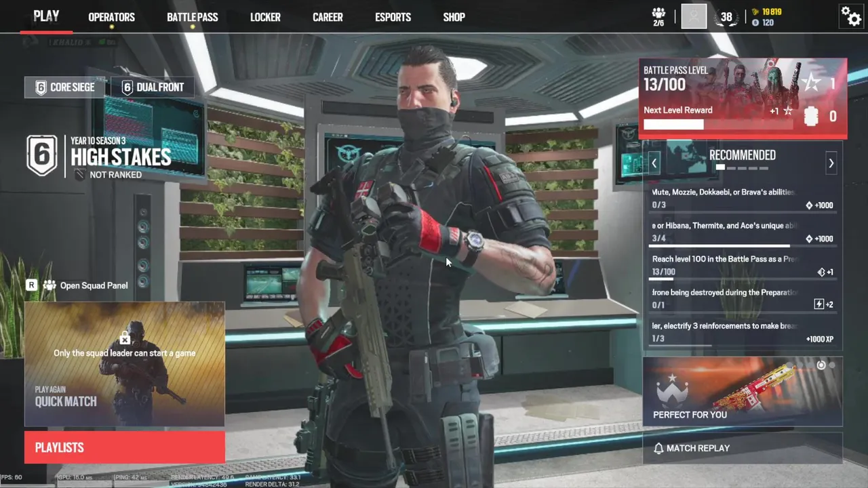Open Match Replay

click(743, 448)
